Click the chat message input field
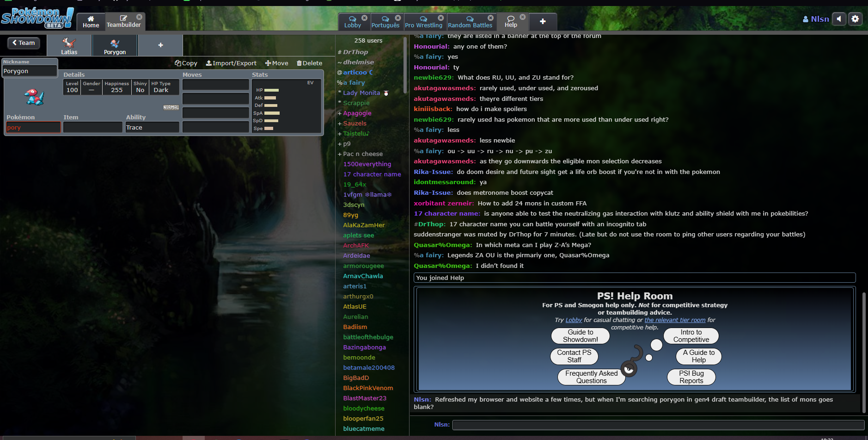 click(x=658, y=425)
